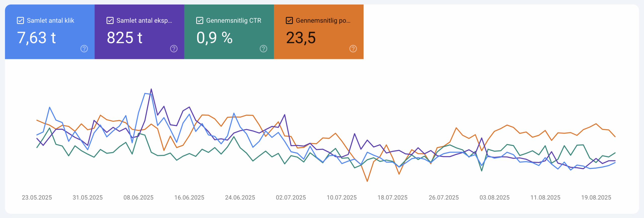644x218 pixels.
Task: Open help tooltip for Samlet antal klik
Action: (x=84, y=49)
